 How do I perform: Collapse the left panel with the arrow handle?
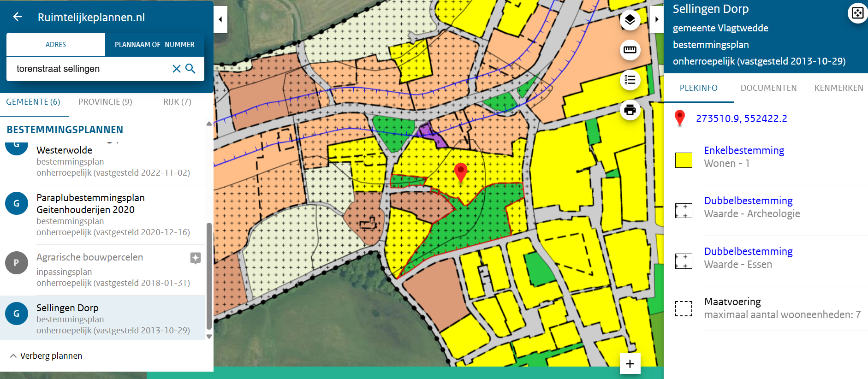click(220, 19)
